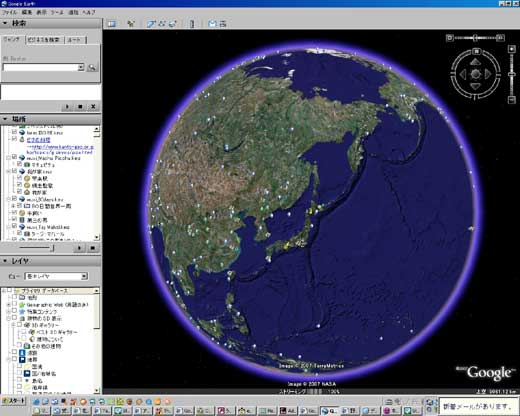Play tour in the Places panel
The width and height of the screenshot is (520, 416).
[79, 248]
